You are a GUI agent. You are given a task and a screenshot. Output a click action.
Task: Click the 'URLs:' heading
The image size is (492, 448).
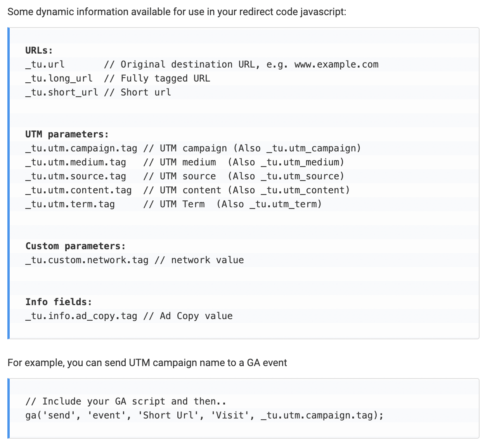tap(39, 50)
